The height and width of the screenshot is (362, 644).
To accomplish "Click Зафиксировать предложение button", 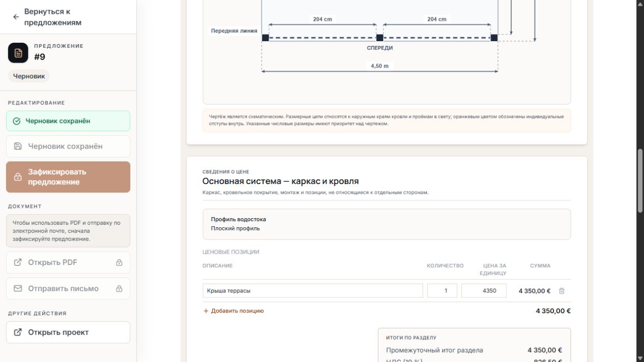I will [68, 177].
